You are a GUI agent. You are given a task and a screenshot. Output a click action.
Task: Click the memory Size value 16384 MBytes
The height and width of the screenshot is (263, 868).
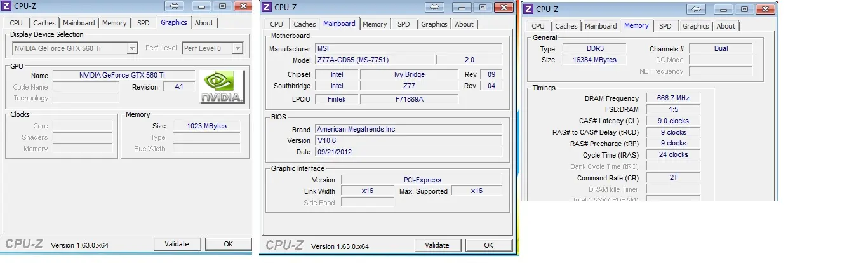coord(594,60)
